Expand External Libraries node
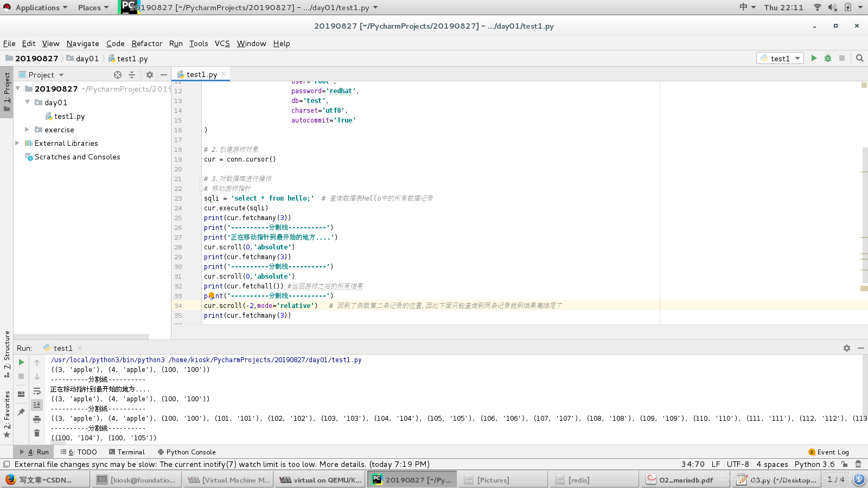Viewport: 868px width, 488px height. coord(18,143)
